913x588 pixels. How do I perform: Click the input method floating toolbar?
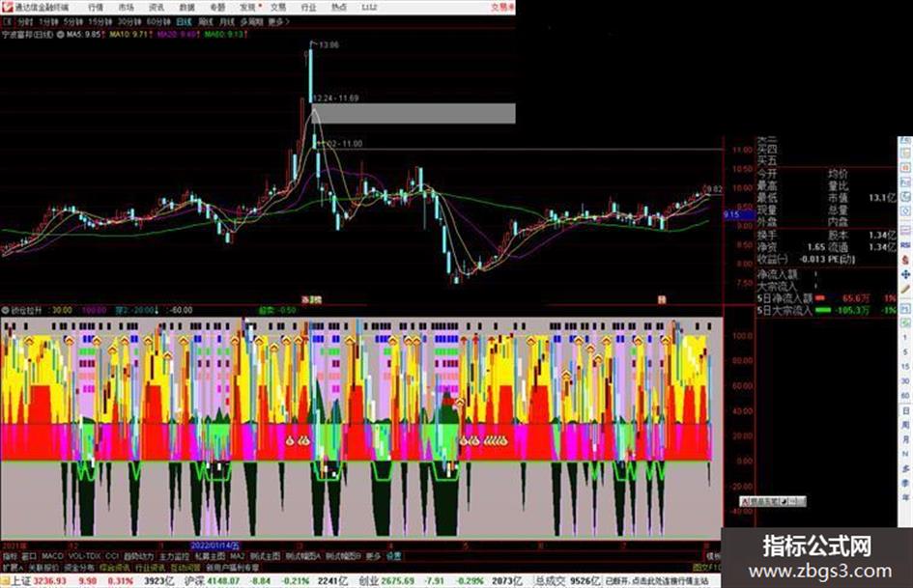click(773, 501)
